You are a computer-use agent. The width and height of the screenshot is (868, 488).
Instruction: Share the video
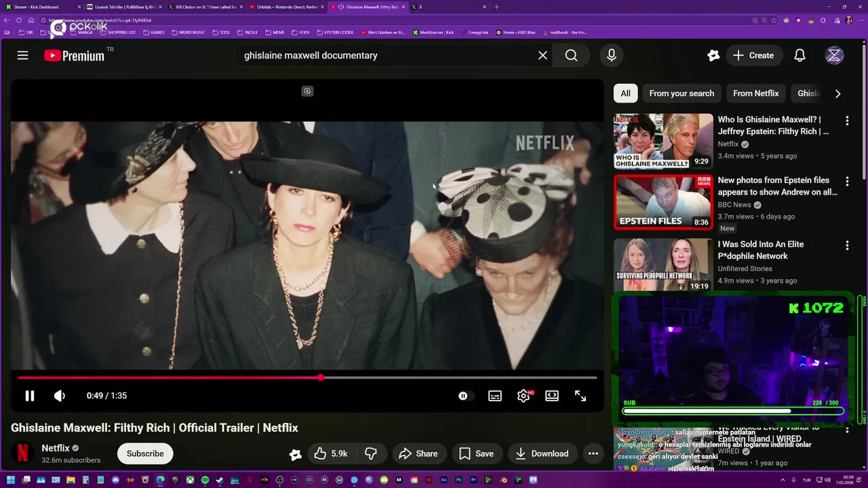click(x=418, y=453)
